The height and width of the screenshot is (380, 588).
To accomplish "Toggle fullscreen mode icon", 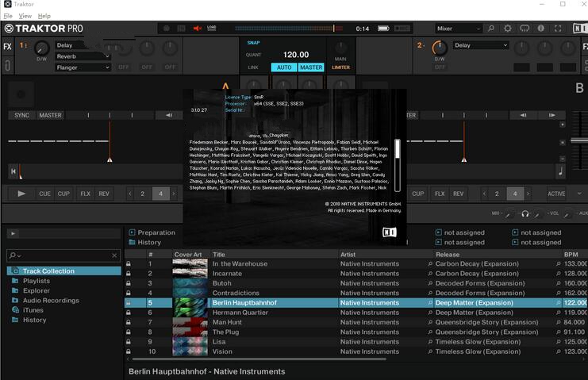I will pos(558,29).
